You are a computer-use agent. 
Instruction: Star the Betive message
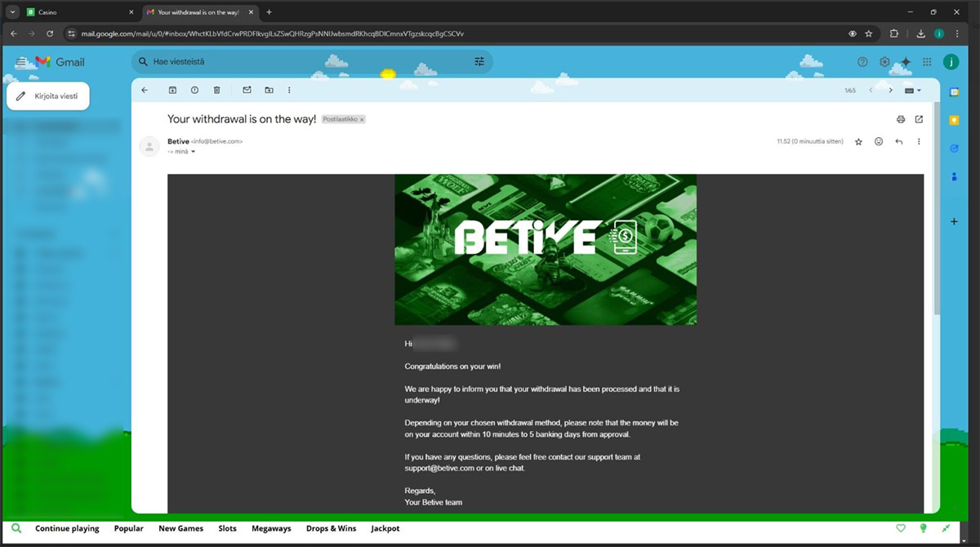tap(858, 141)
